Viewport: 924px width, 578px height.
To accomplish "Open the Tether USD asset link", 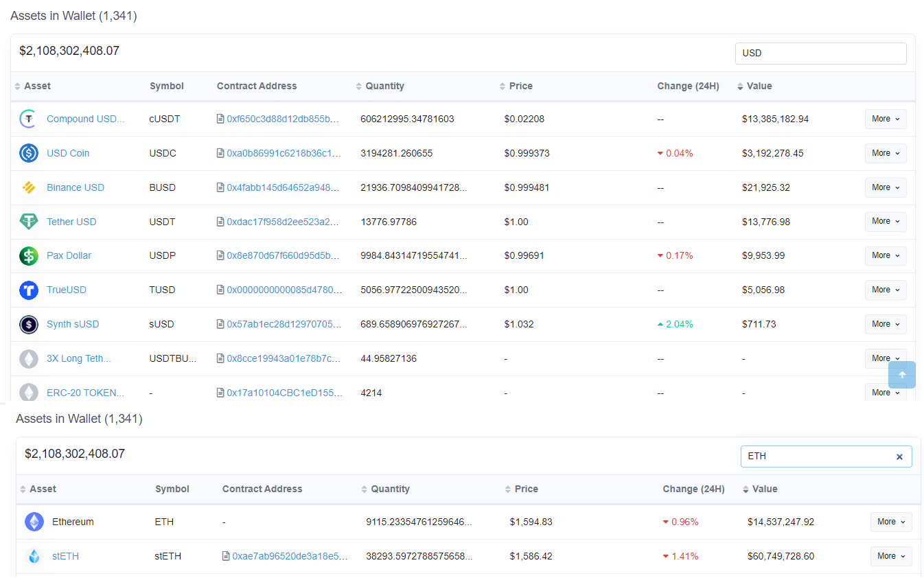I will coord(71,222).
